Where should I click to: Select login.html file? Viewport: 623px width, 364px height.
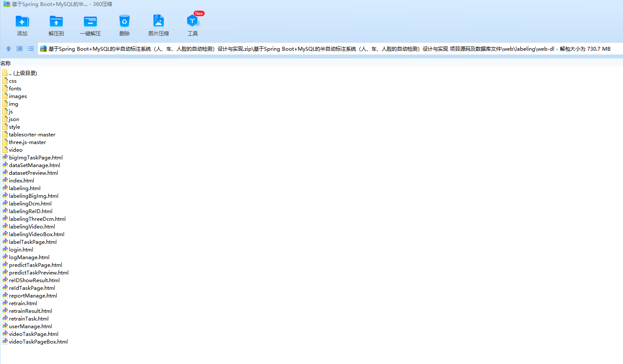point(17,249)
